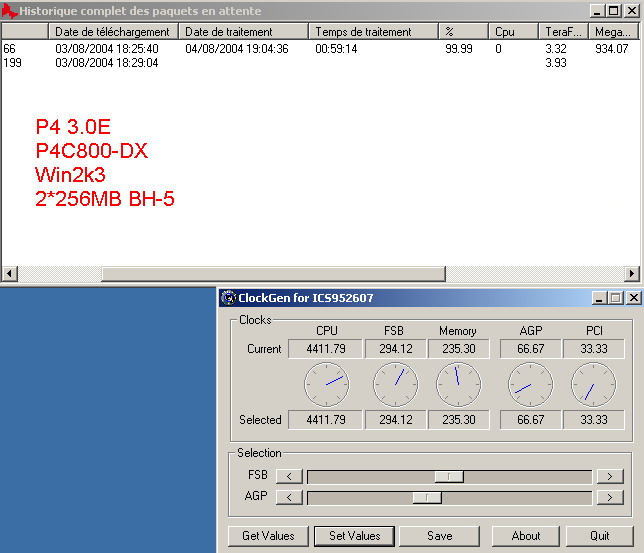Click the Current CPU field showing 4411.79
The height and width of the screenshot is (553, 644).
coord(326,349)
